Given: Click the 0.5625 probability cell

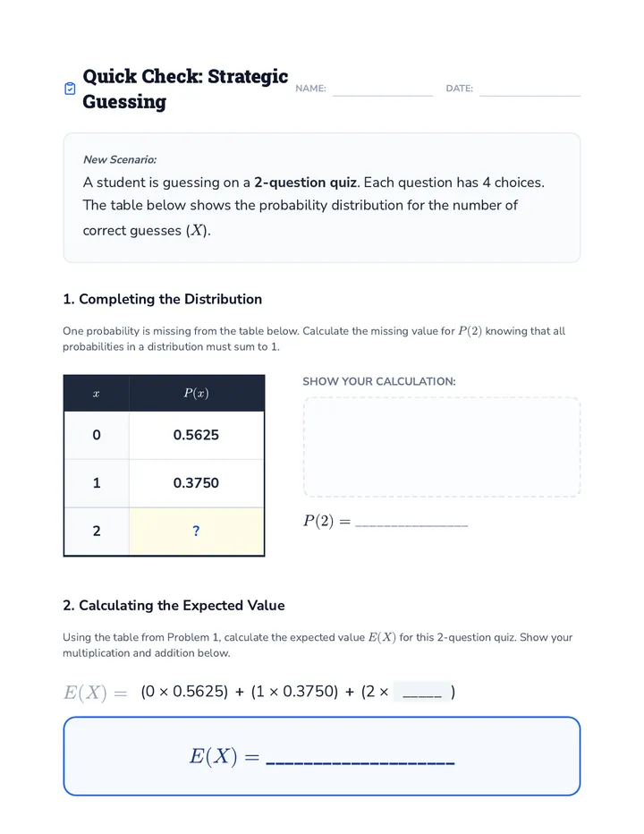Looking at the screenshot, I should (x=196, y=435).
